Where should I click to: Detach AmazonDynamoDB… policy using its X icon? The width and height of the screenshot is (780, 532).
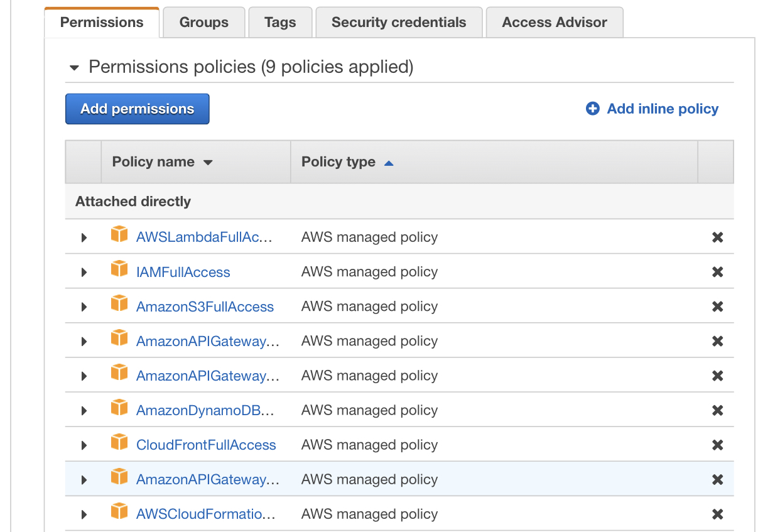pos(717,410)
